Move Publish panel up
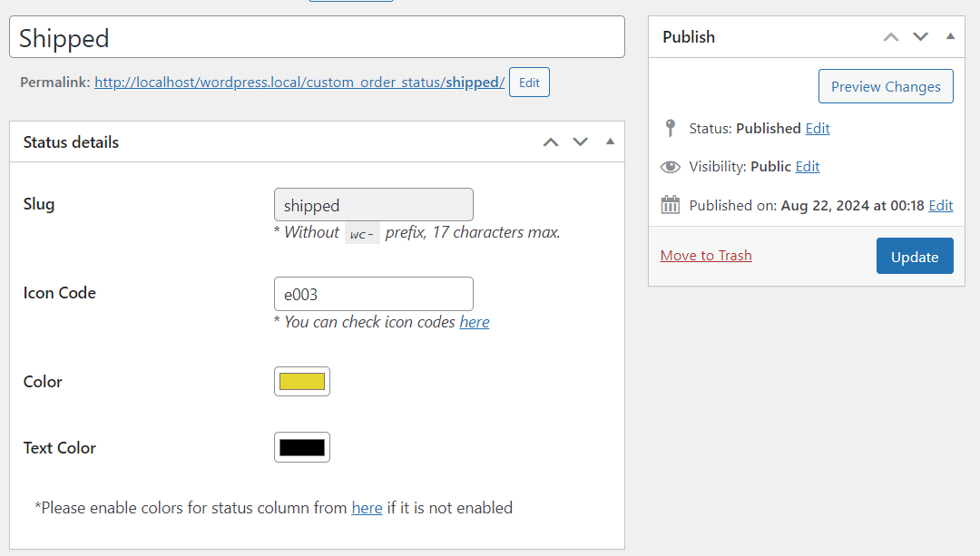The height and width of the screenshot is (556, 980). point(891,37)
